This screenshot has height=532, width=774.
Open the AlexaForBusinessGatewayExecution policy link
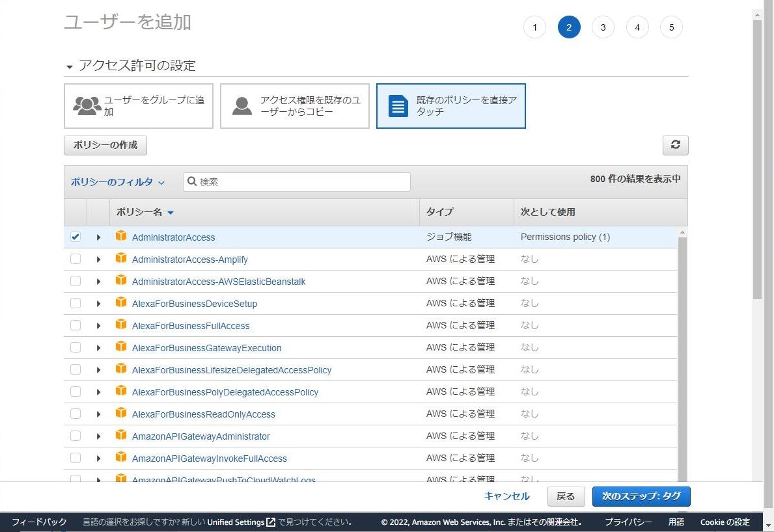coord(206,348)
